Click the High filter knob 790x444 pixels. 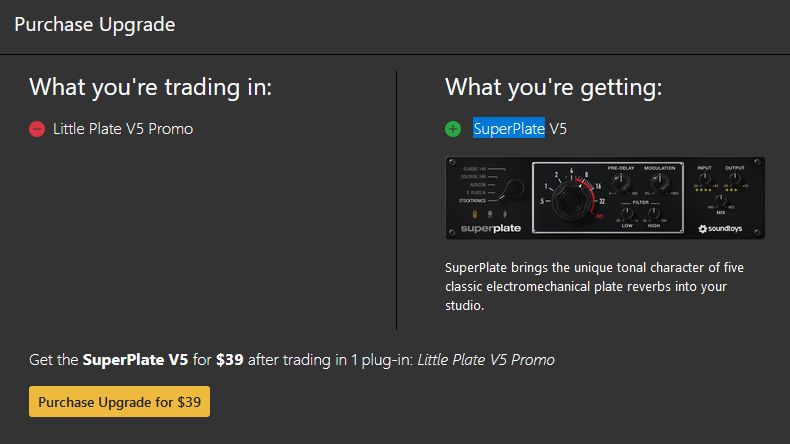click(654, 214)
